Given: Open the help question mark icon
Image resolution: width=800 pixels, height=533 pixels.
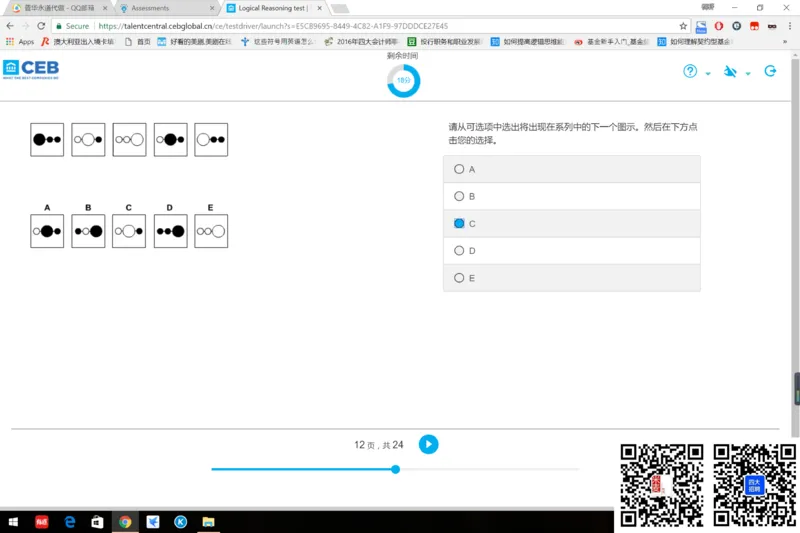Looking at the screenshot, I should tap(690, 71).
